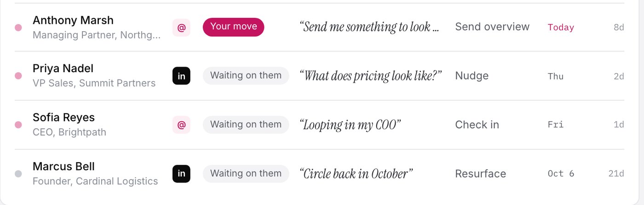
Task: Select the 'Send overview' next action
Action: click(x=492, y=27)
